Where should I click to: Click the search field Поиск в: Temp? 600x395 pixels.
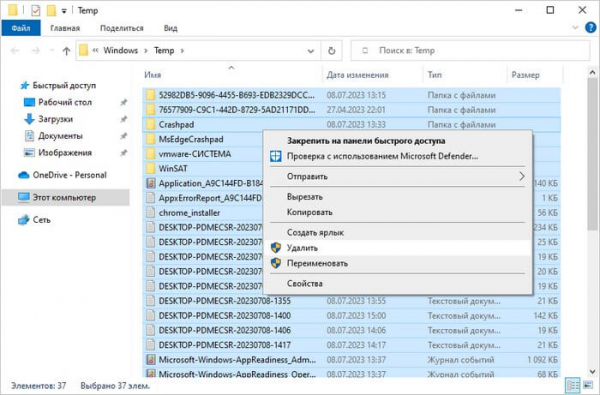click(x=470, y=51)
